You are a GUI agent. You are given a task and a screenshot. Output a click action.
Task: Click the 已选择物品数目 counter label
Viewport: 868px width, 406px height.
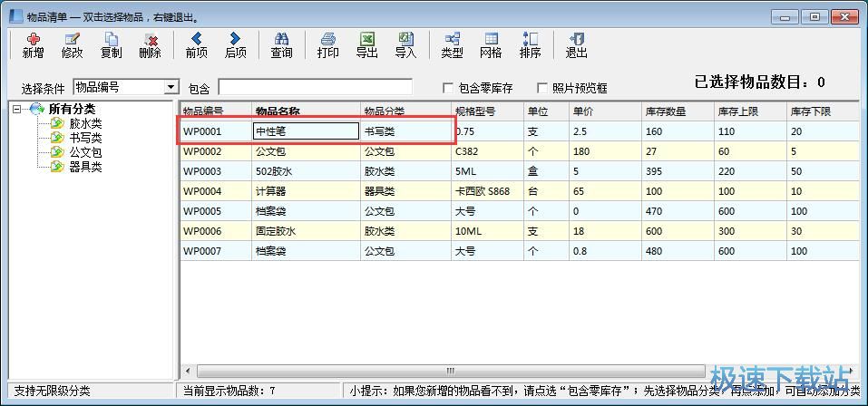(x=759, y=82)
